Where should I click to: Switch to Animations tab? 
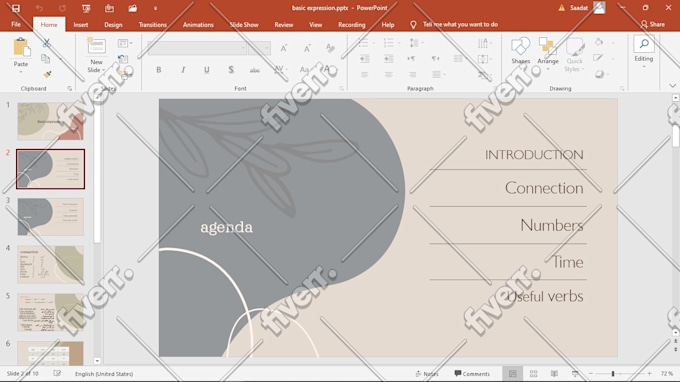(x=198, y=25)
